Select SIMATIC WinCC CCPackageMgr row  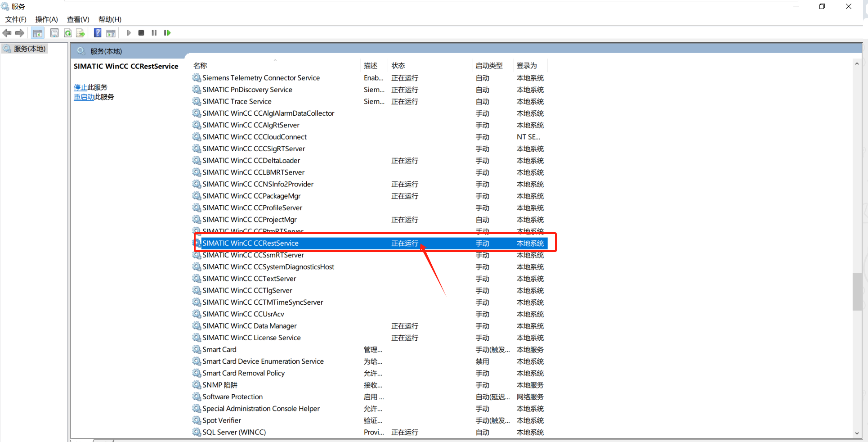point(369,196)
